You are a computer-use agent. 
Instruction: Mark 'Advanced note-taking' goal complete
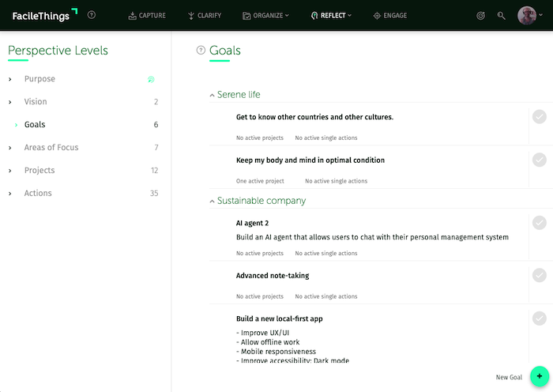point(540,275)
